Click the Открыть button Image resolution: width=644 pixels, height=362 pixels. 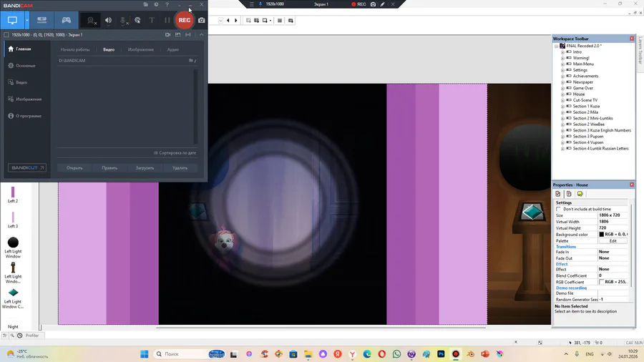[x=74, y=168]
